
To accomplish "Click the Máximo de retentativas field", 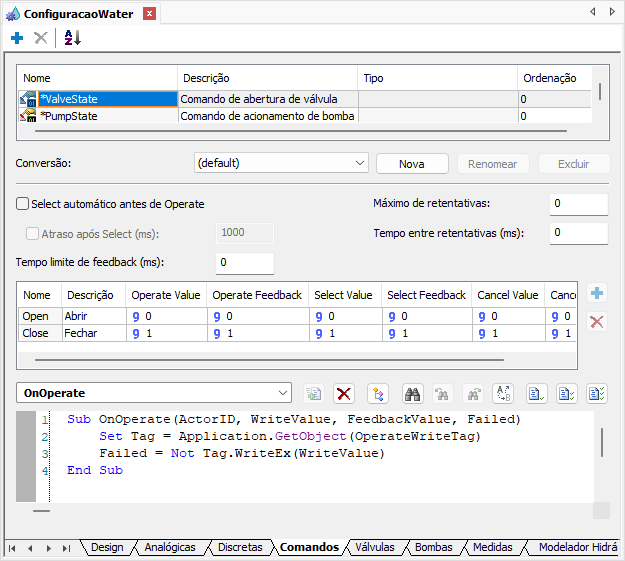I will (x=578, y=204).
